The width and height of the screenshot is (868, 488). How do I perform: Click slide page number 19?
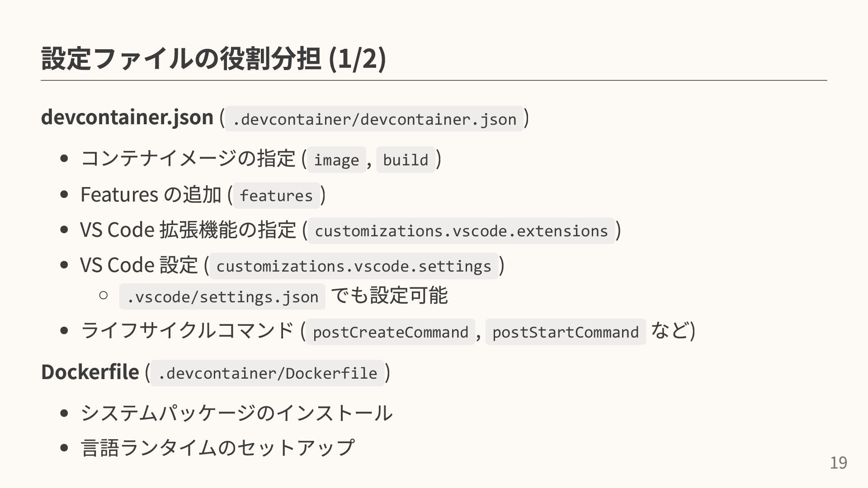(x=838, y=463)
